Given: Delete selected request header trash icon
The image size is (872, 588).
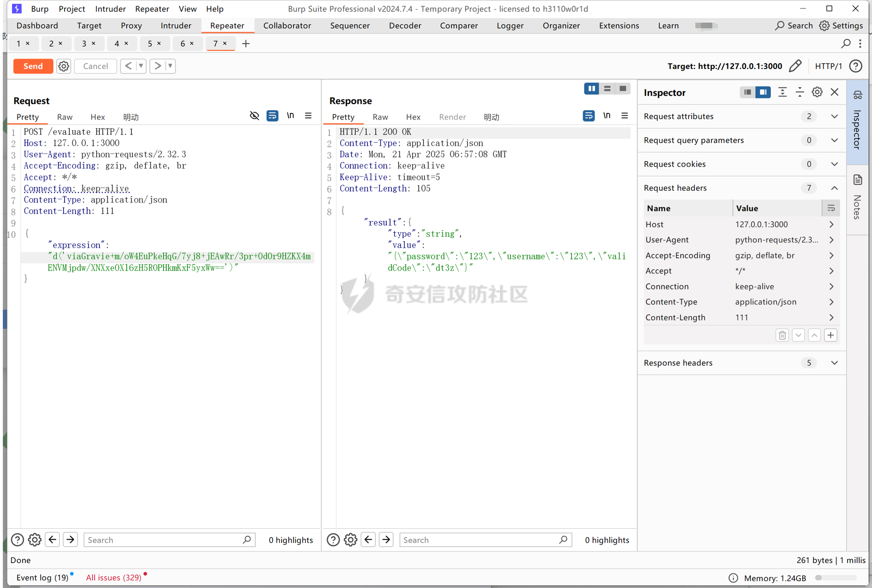Looking at the screenshot, I should tap(782, 335).
